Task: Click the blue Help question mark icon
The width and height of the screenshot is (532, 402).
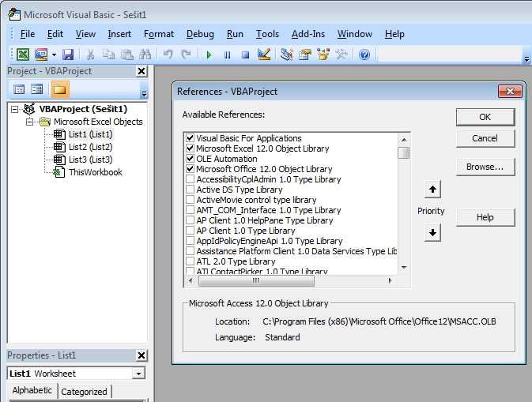Action: (x=364, y=54)
